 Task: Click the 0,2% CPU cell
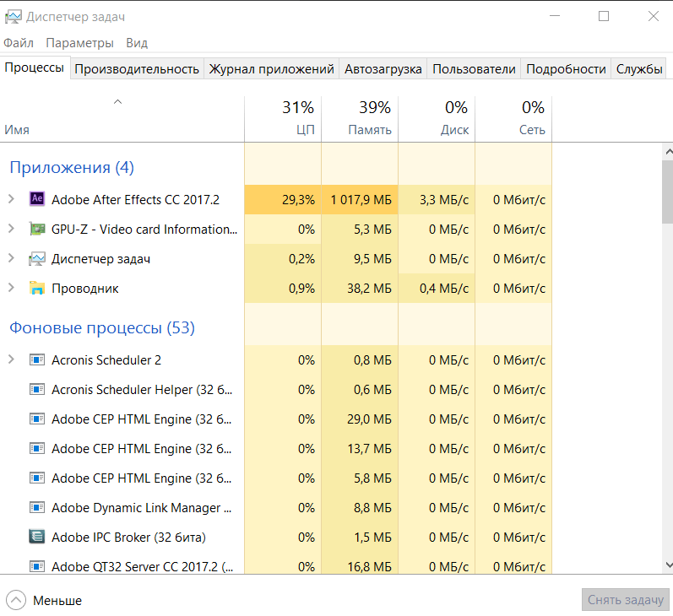point(283,259)
